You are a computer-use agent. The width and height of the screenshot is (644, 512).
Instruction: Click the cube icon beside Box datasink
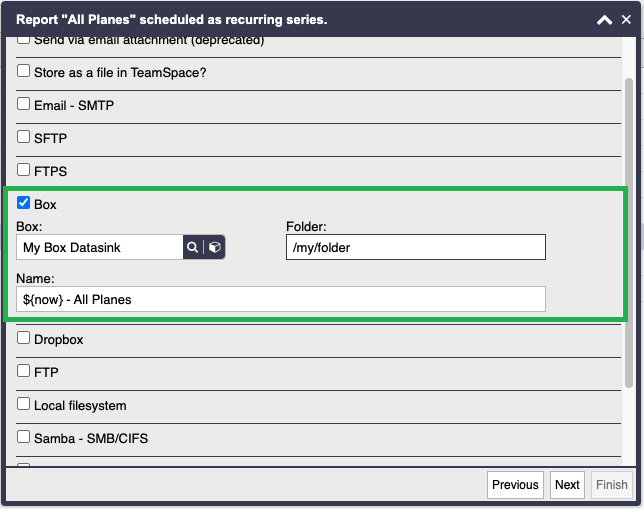click(x=214, y=247)
